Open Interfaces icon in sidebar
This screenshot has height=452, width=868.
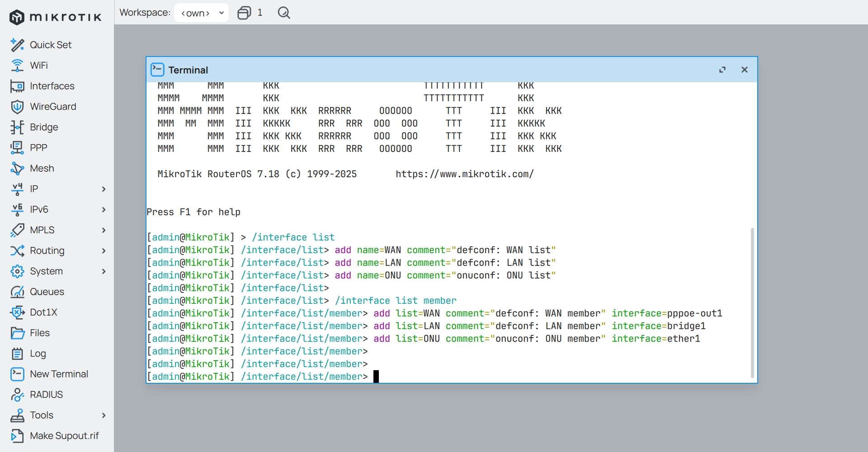pyautogui.click(x=17, y=86)
